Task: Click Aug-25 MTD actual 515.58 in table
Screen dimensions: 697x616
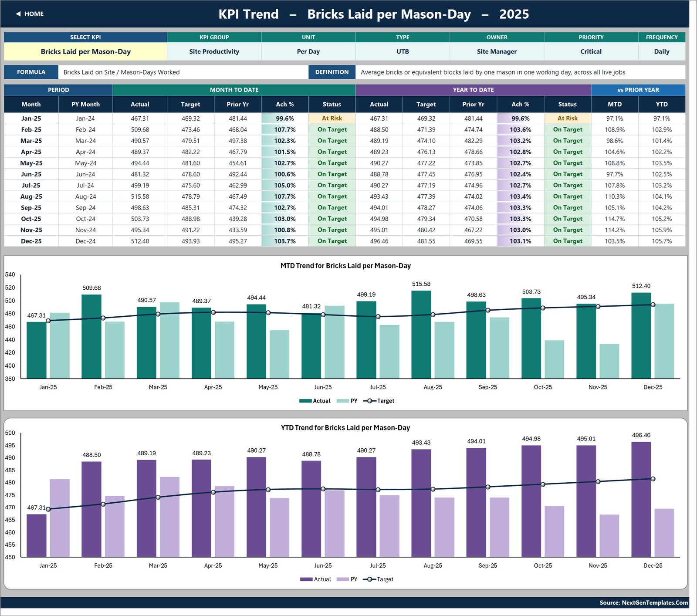Action: point(140,196)
